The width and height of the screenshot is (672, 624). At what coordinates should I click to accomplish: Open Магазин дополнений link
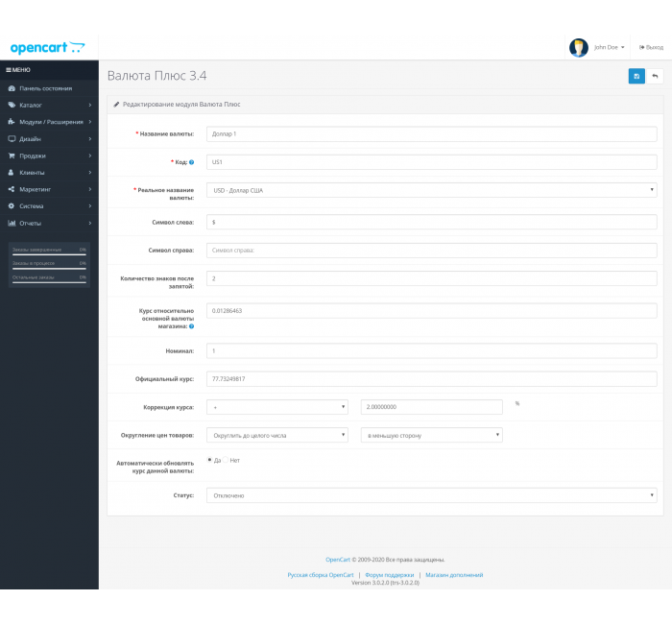click(454, 575)
